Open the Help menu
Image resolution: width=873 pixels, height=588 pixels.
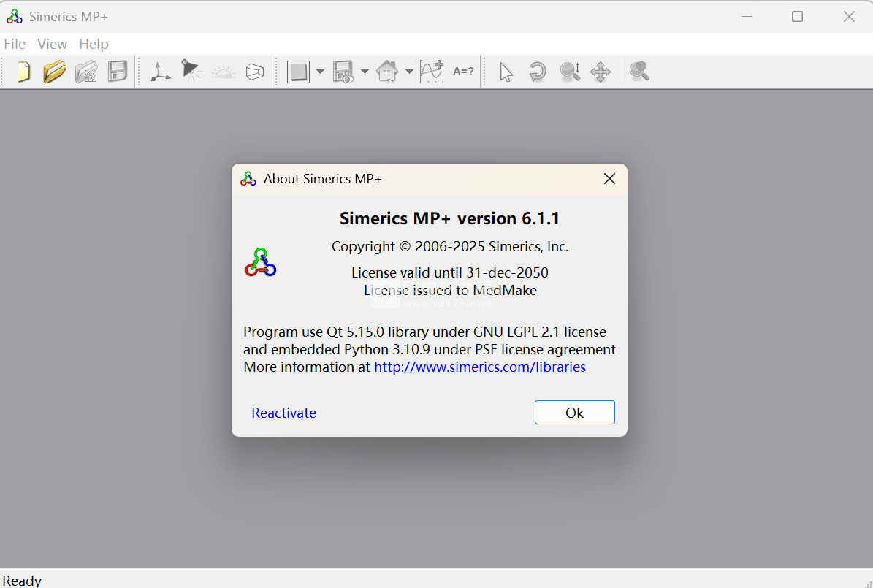tap(94, 45)
